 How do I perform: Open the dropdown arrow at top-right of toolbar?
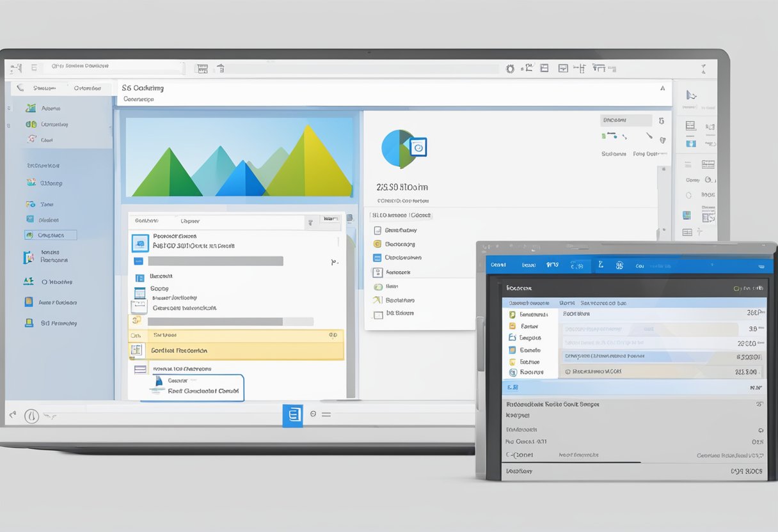(704, 68)
